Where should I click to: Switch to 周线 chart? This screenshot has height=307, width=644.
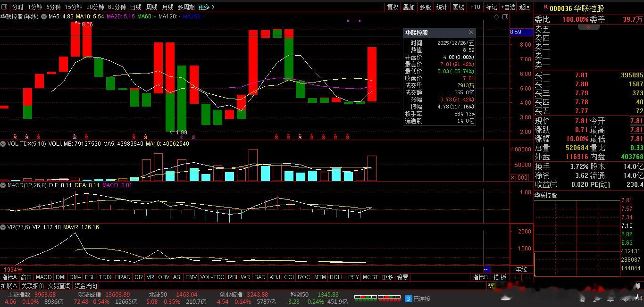click(152, 7)
